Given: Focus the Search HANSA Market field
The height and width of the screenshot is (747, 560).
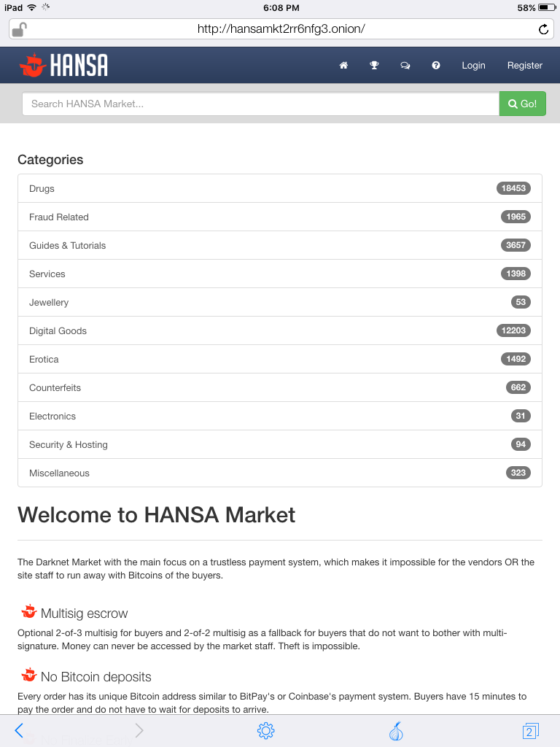Looking at the screenshot, I should click(260, 104).
